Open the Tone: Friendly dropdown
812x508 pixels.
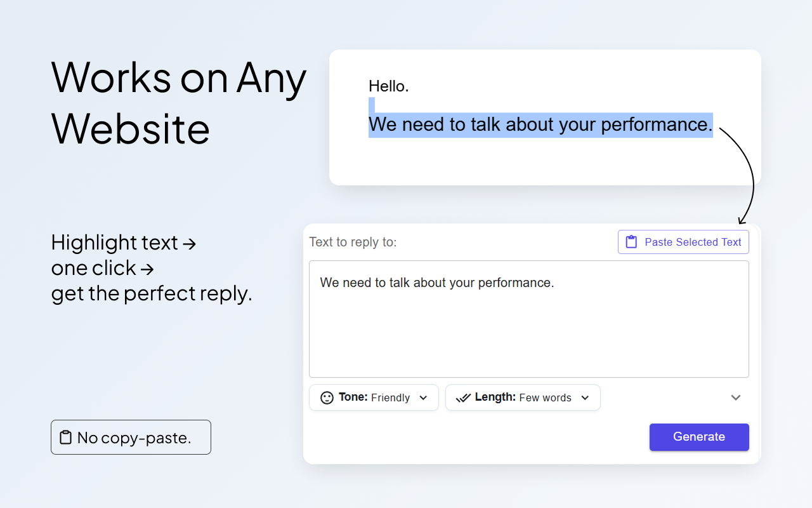click(x=374, y=397)
